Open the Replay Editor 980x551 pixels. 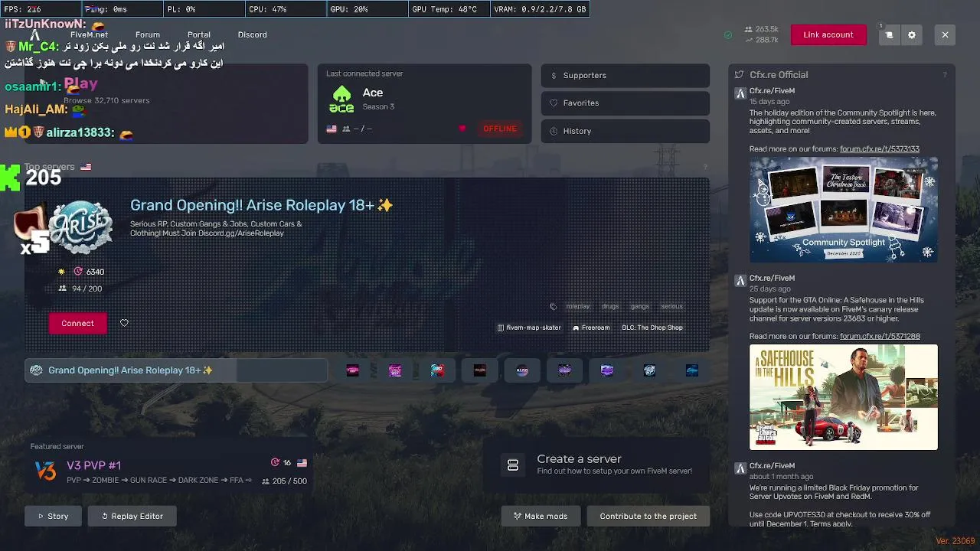click(x=132, y=516)
